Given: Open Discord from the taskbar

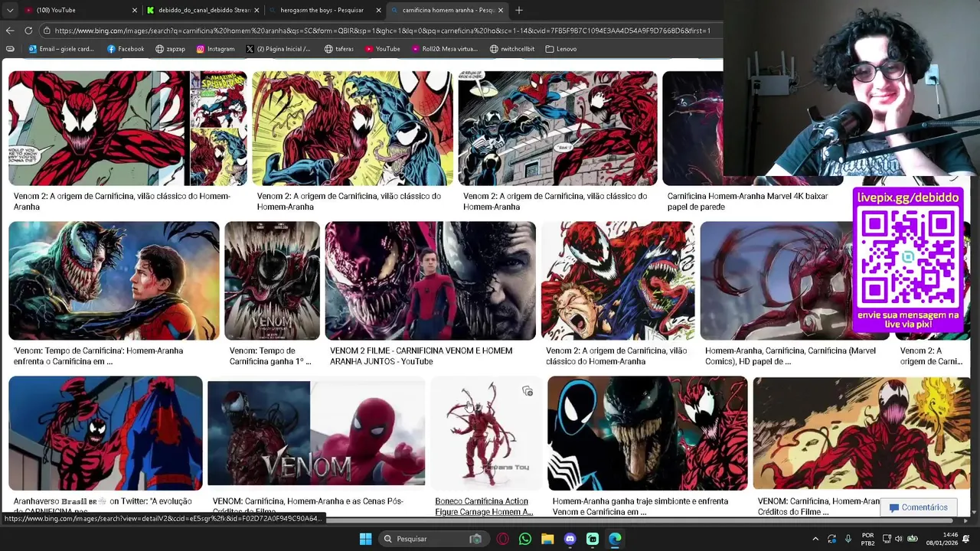Looking at the screenshot, I should [x=570, y=539].
